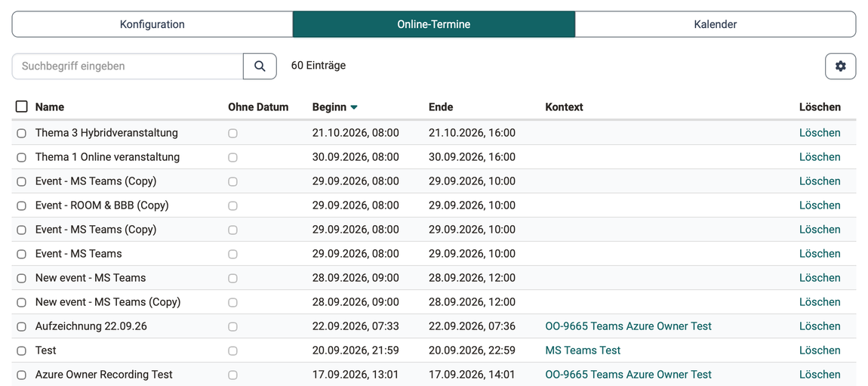The width and height of the screenshot is (868, 386).
Task: Click end time 17.09.2026, 14:01
Action: pos(472,375)
